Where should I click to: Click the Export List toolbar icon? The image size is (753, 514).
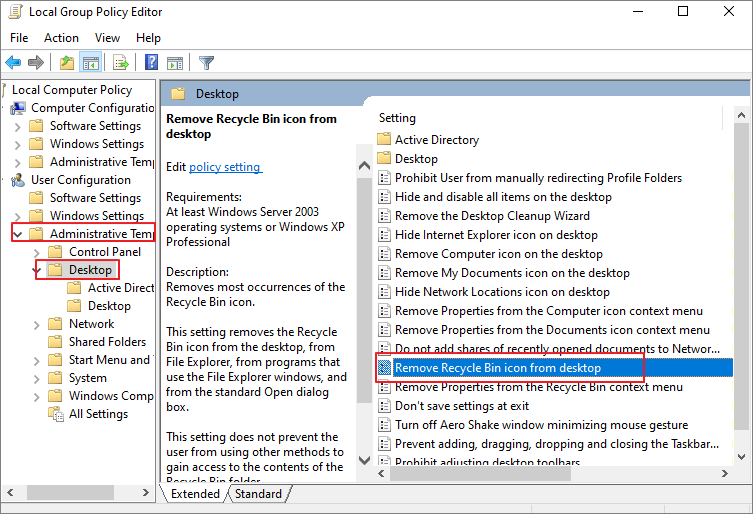coord(122,62)
